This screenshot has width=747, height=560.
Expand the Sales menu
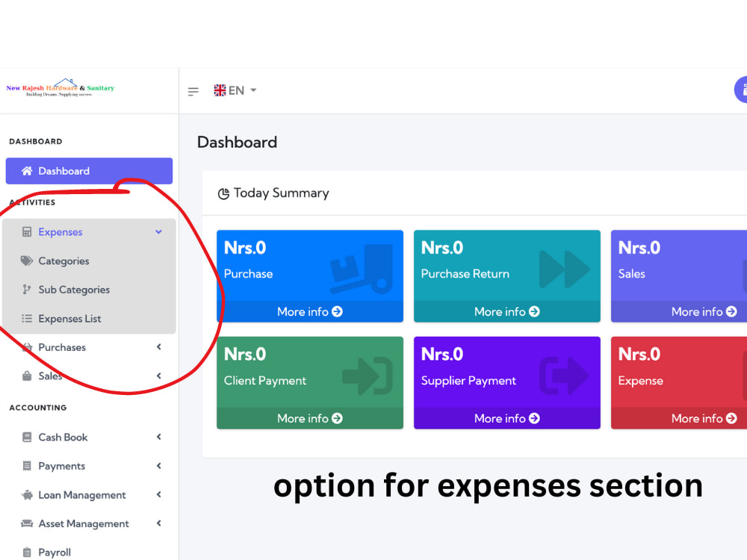click(x=89, y=376)
